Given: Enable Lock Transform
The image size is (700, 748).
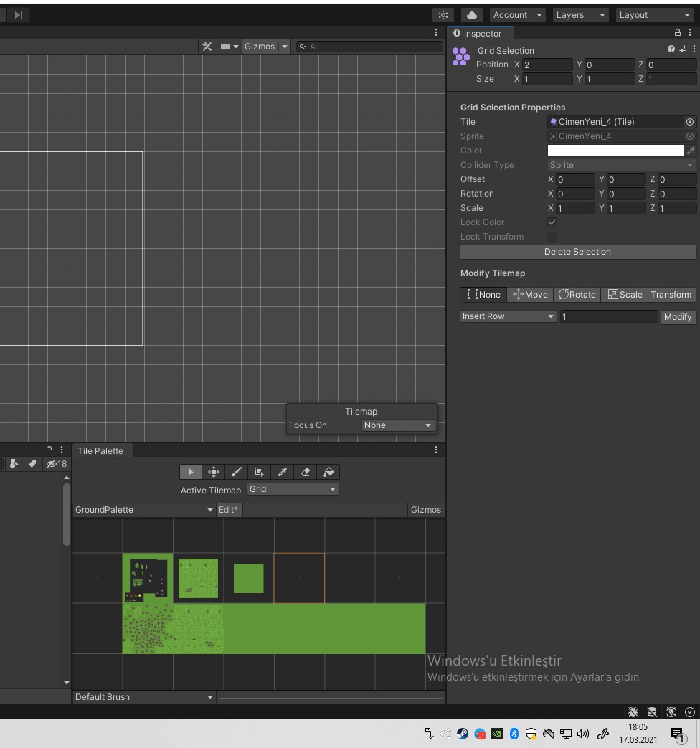Looking at the screenshot, I should tap(552, 237).
